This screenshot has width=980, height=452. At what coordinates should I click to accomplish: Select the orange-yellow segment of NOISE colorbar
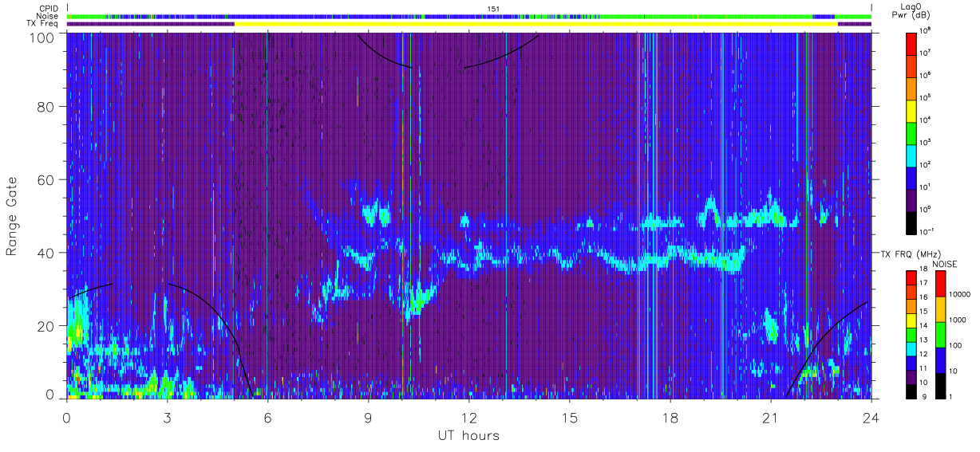click(940, 309)
